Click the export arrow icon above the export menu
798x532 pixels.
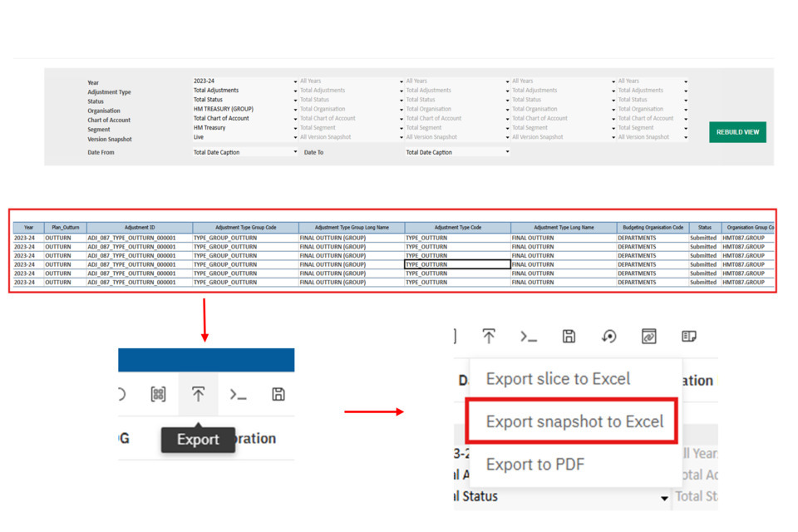point(489,336)
